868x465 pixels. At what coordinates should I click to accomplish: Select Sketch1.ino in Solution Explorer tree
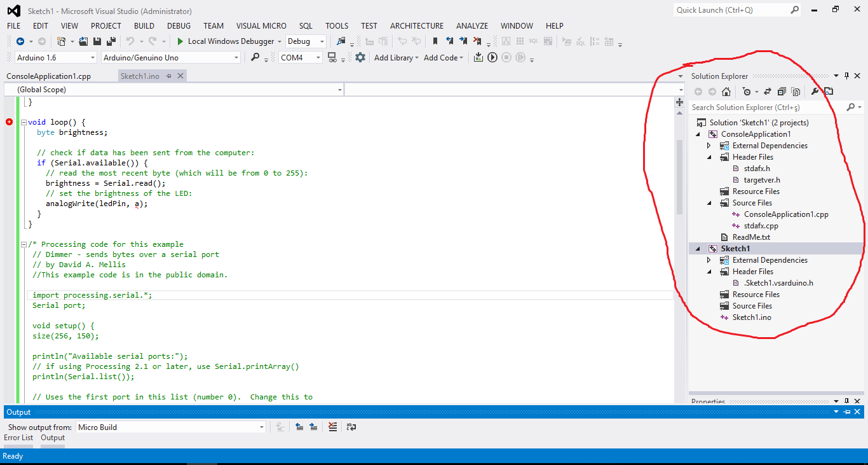coord(752,317)
